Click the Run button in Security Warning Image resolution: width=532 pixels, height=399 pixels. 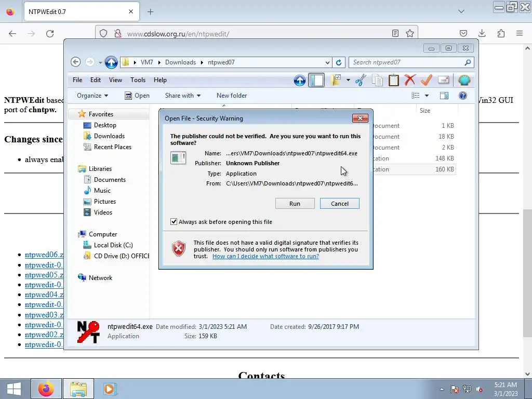[295, 204]
